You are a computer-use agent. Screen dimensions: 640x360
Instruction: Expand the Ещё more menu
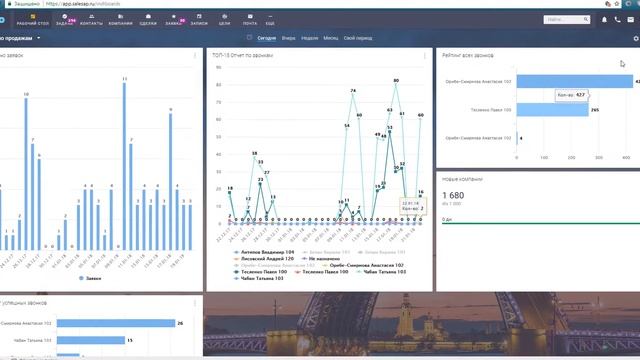click(270, 20)
